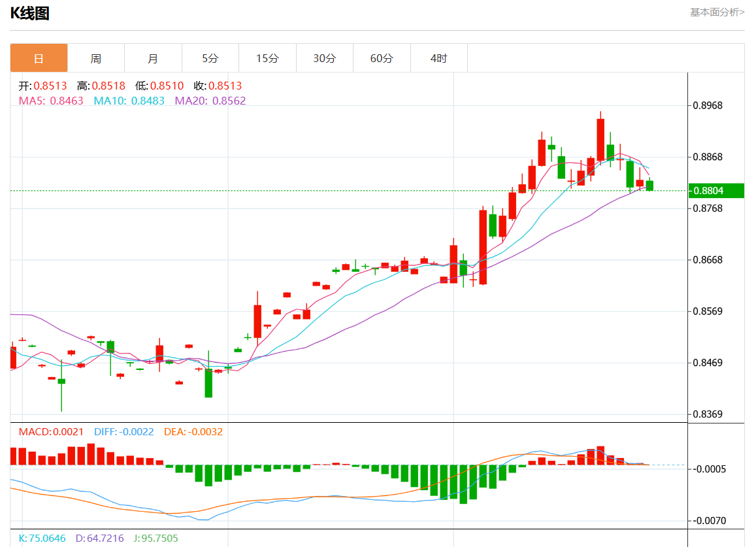Click the last green candlestick at 0.8804

pos(649,185)
